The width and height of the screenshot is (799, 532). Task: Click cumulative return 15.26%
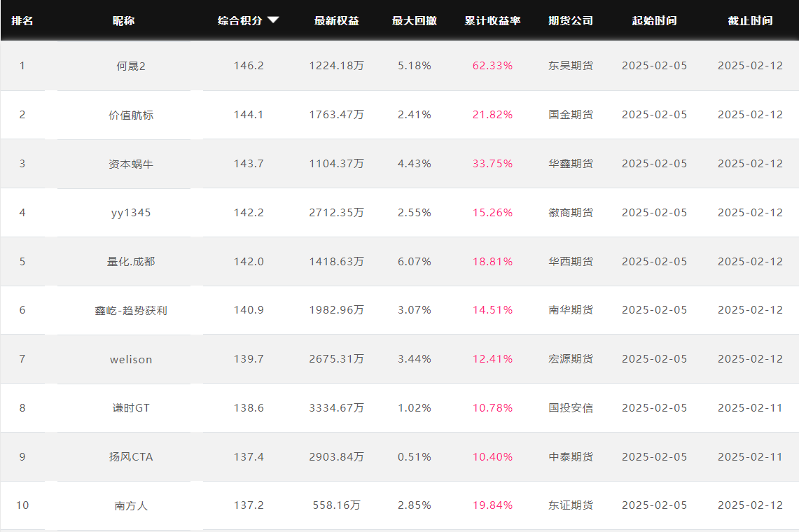click(493, 213)
